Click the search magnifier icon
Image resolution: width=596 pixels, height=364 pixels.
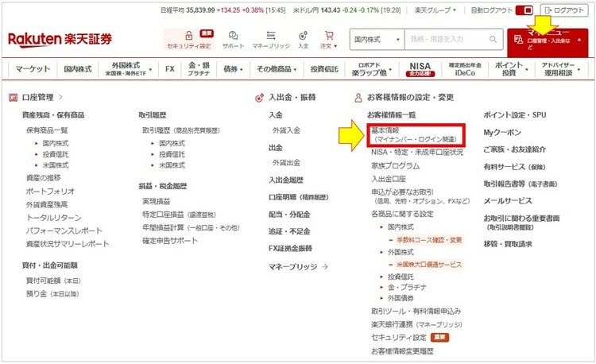point(493,39)
